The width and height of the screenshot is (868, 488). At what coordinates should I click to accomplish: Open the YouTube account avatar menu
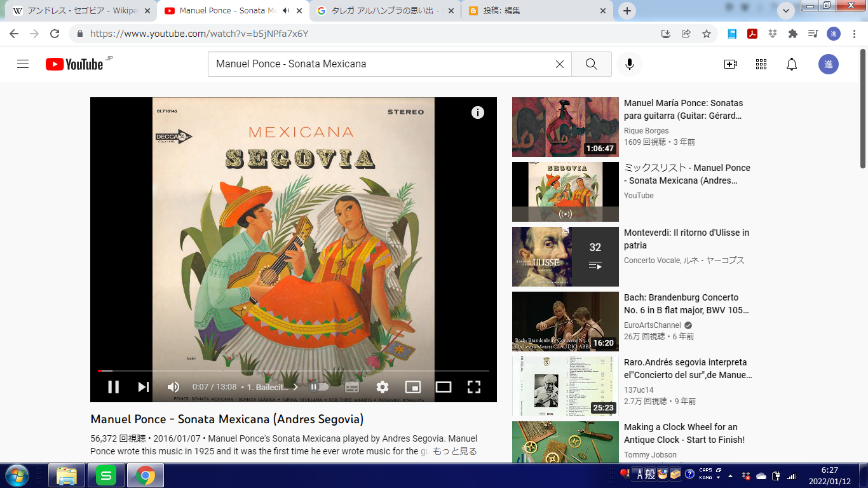pos(829,64)
